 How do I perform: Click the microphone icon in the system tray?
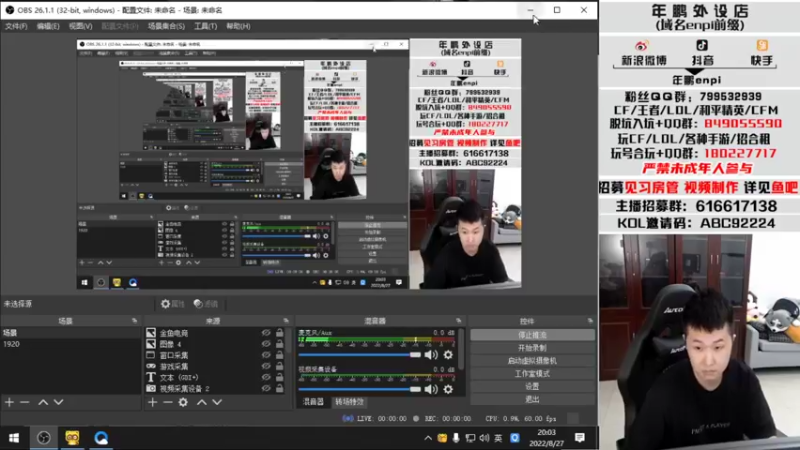(x=456, y=438)
